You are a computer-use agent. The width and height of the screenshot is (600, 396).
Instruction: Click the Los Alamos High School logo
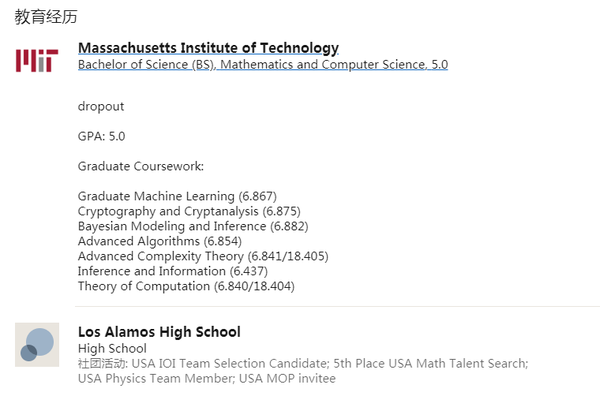point(37,345)
